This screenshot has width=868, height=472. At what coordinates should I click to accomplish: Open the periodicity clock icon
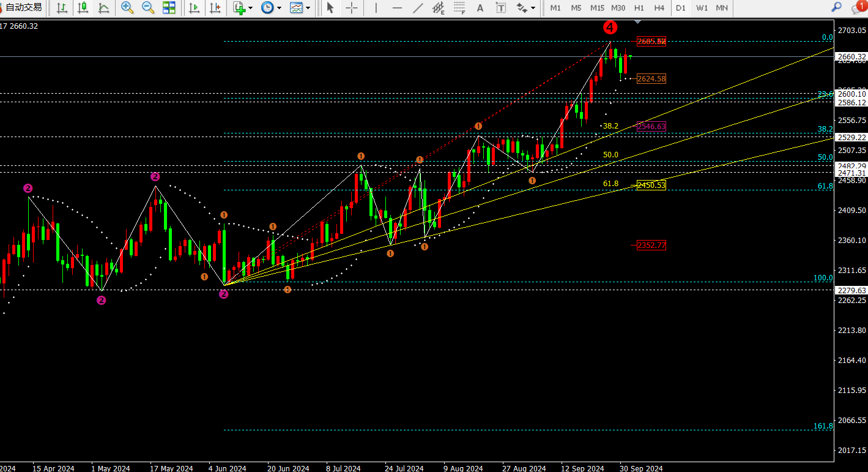(x=267, y=8)
